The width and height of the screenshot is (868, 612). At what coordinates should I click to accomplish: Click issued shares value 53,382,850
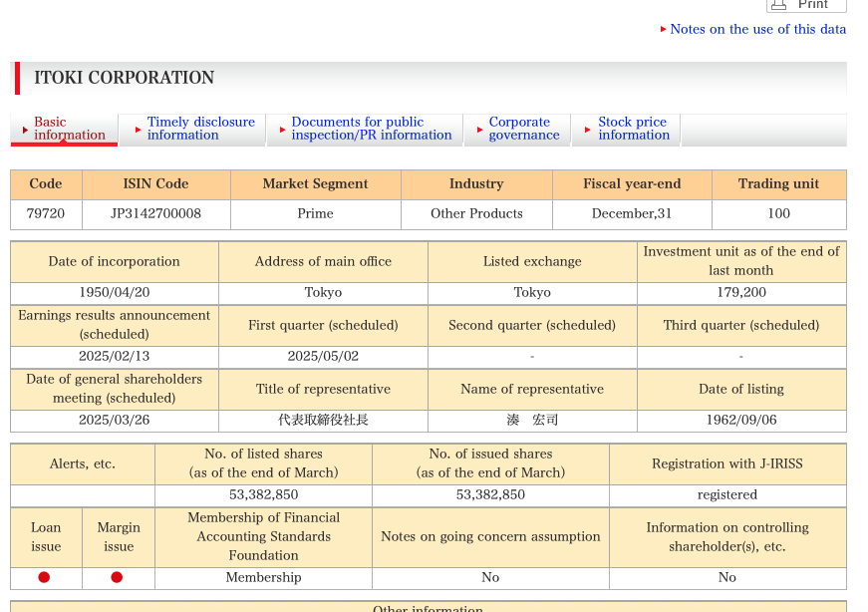tap(490, 495)
